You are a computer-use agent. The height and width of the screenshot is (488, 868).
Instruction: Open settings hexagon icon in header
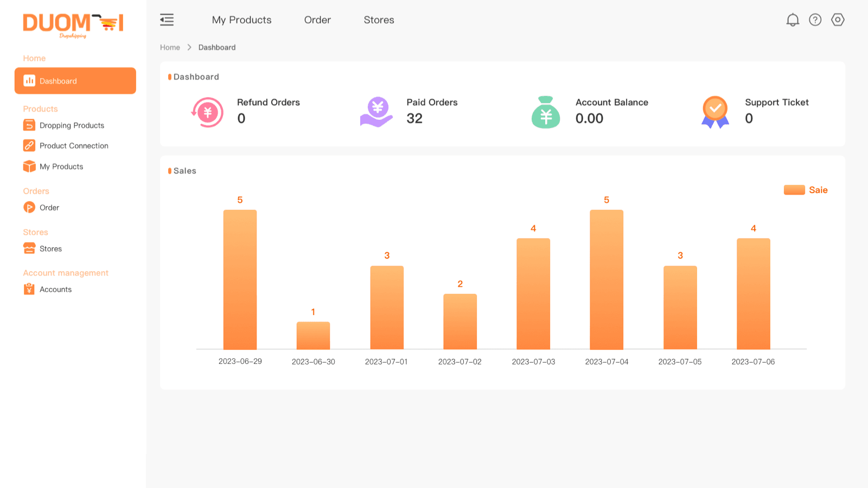point(838,20)
